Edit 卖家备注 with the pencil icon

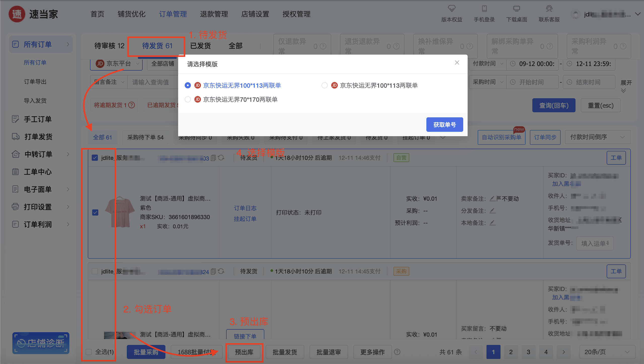[492, 199]
